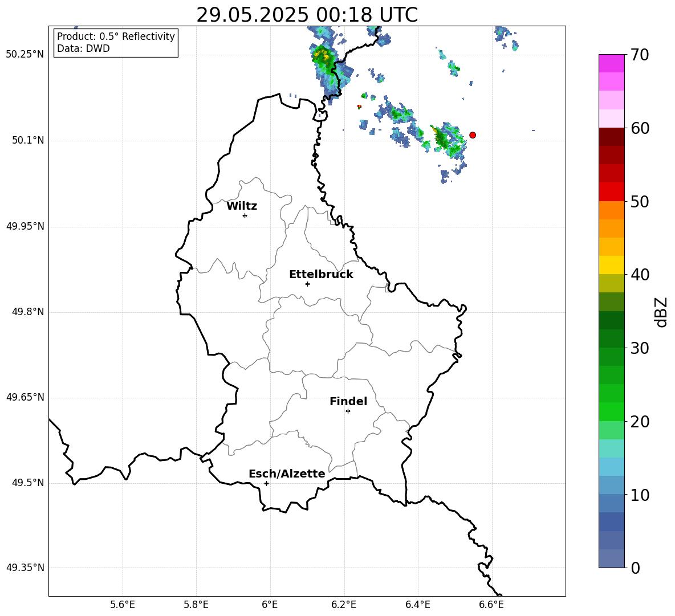Image resolution: width=675 pixels, height=616 pixels.
Task: Select the Wiltz city label
Action: 242,206
